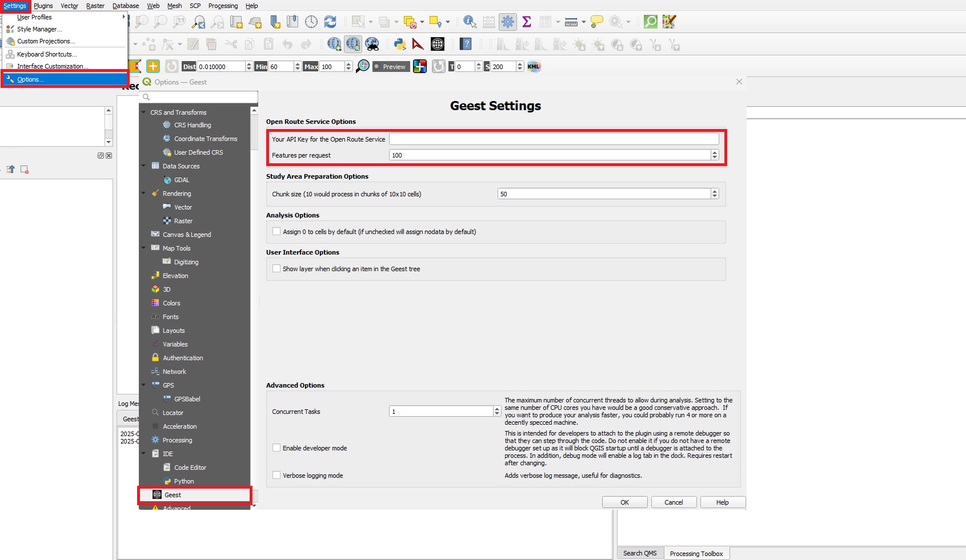The width and height of the screenshot is (966, 560).
Task: Open the Identify Features tool
Action: [470, 22]
